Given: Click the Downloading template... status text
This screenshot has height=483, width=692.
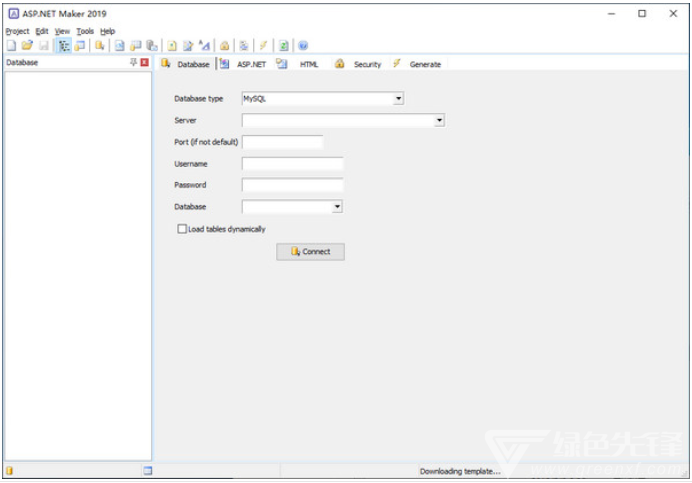Looking at the screenshot, I should [460, 471].
